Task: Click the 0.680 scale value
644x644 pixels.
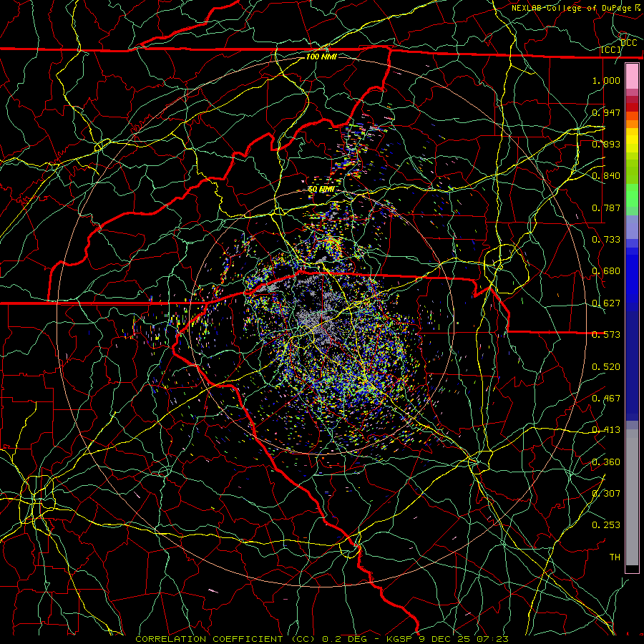Action: click(606, 271)
